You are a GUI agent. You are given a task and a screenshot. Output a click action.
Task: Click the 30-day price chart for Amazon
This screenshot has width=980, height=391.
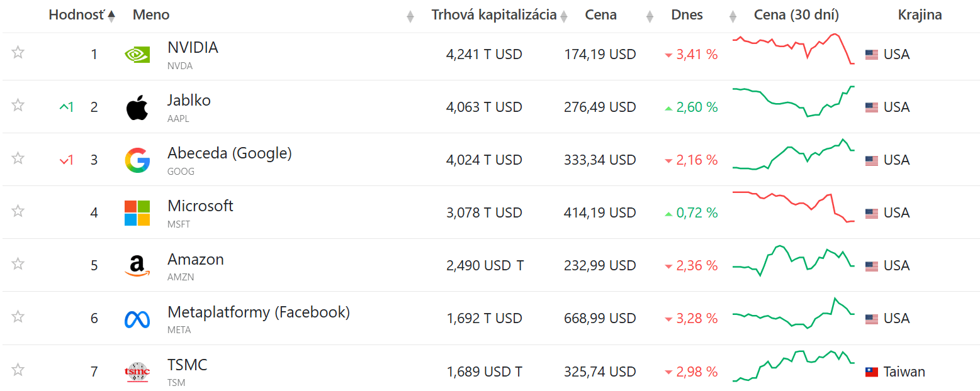[793, 265]
